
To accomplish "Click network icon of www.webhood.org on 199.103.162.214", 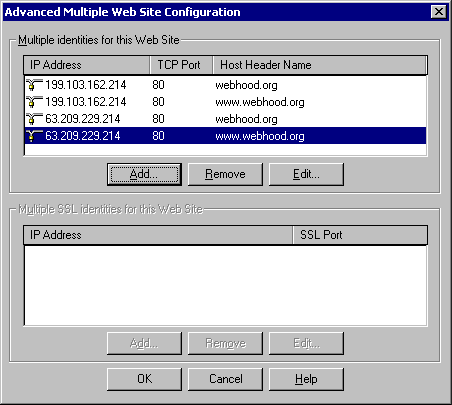I will [34, 102].
